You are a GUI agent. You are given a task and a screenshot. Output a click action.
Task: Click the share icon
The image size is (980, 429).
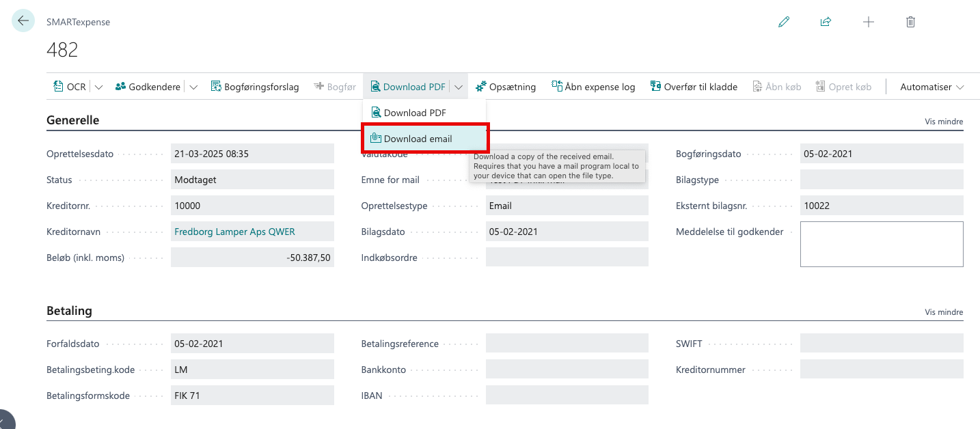pyautogui.click(x=826, y=22)
